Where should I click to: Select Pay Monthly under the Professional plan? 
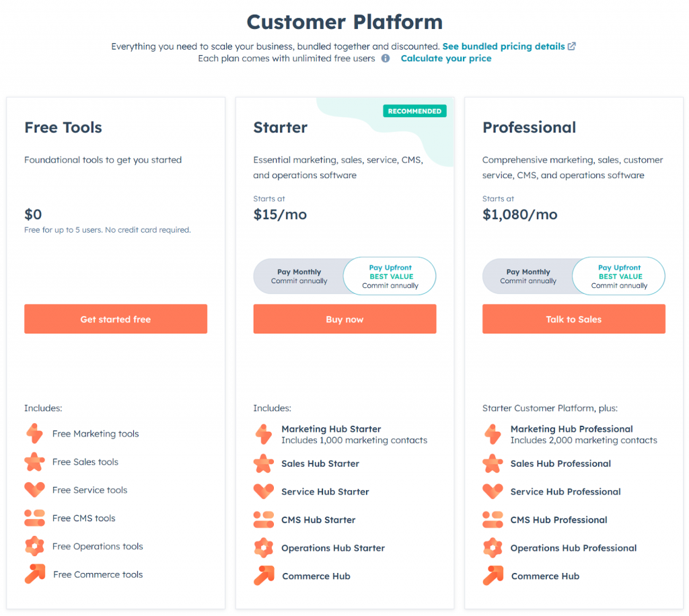click(528, 276)
